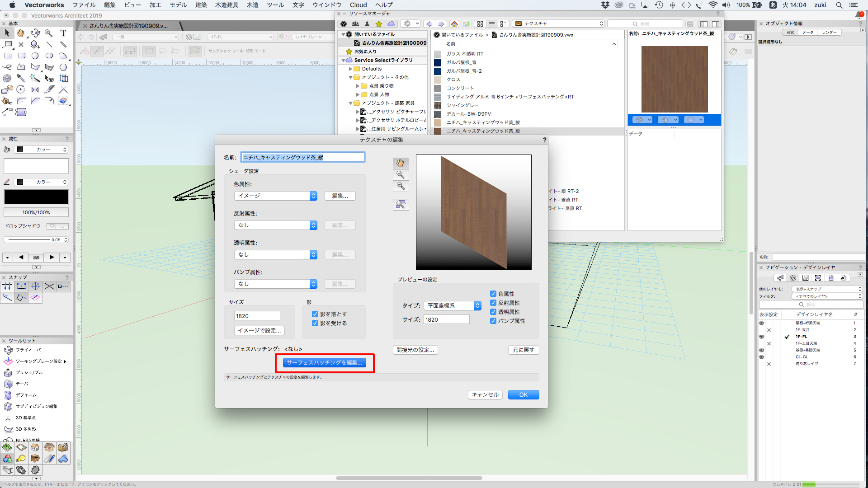Click the fit-to-view icon below preview zoom buttons
The width and height of the screenshot is (868, 488).
point(401,205)
